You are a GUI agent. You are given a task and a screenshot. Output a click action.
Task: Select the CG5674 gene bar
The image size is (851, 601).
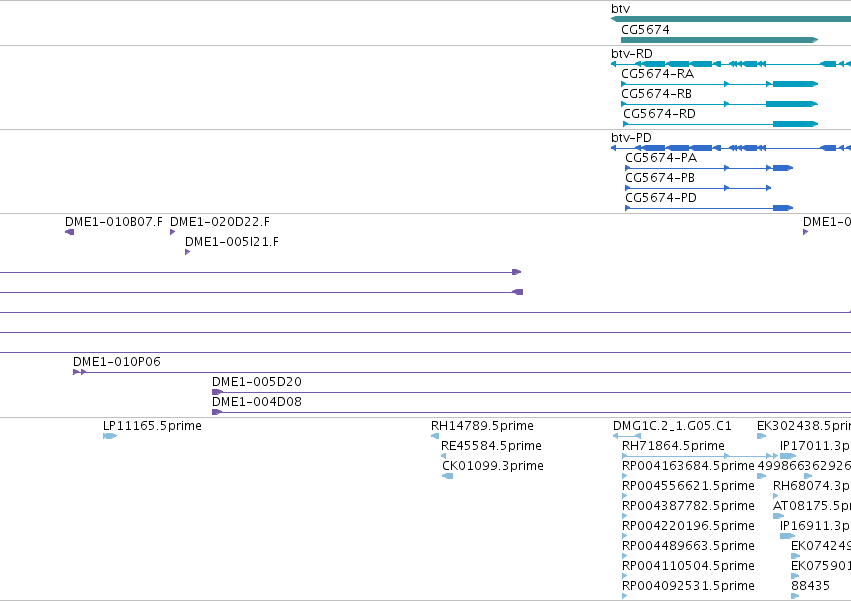tap(719, 40)
